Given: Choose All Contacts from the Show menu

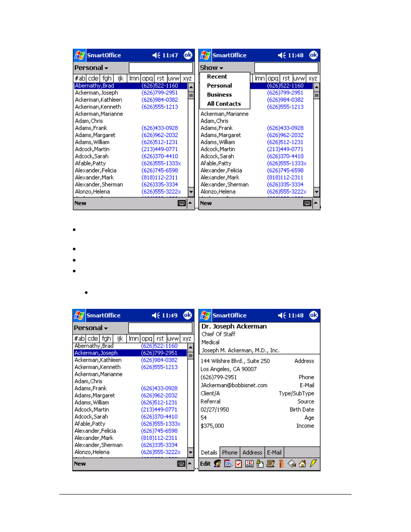Looking at the screenshot, I should click(x=224, y=104).
